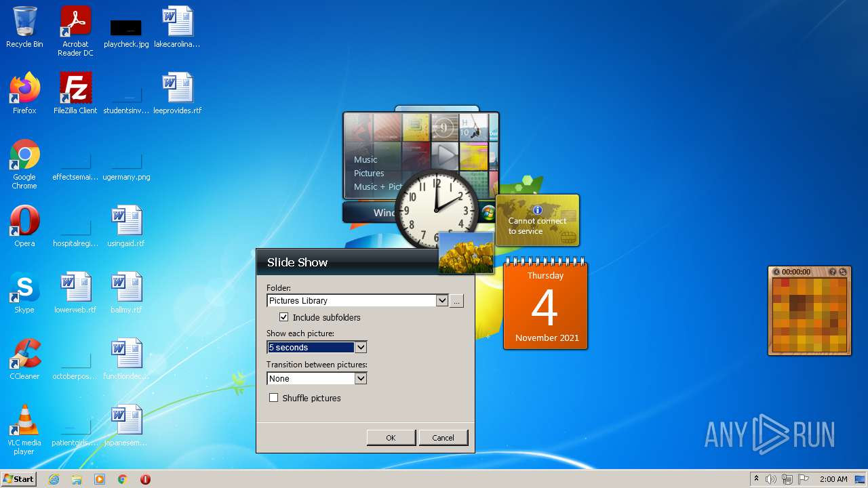The image size is (868, 488).
Task: Open the Opera desktop shortcut
Action: (24, 226)
